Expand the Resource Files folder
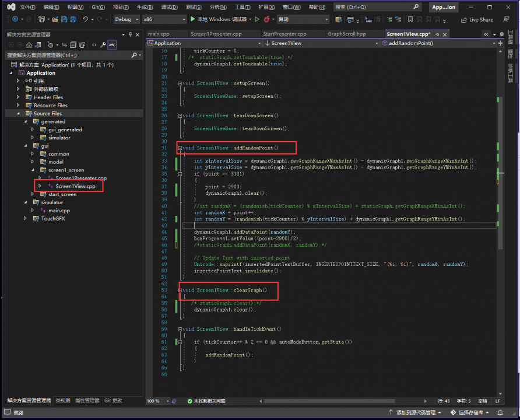Viewport: 520px width, 420px height. [18, 105]
